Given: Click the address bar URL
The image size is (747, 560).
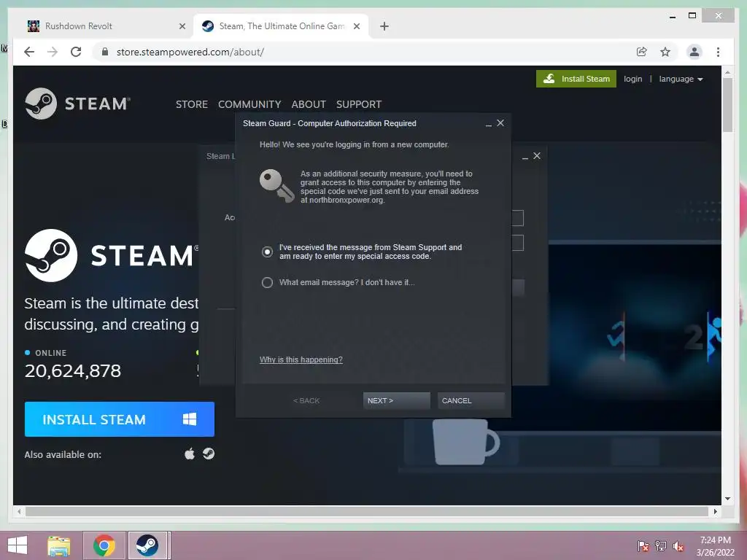Looking at the screenshot, I should tap(190, 52).
